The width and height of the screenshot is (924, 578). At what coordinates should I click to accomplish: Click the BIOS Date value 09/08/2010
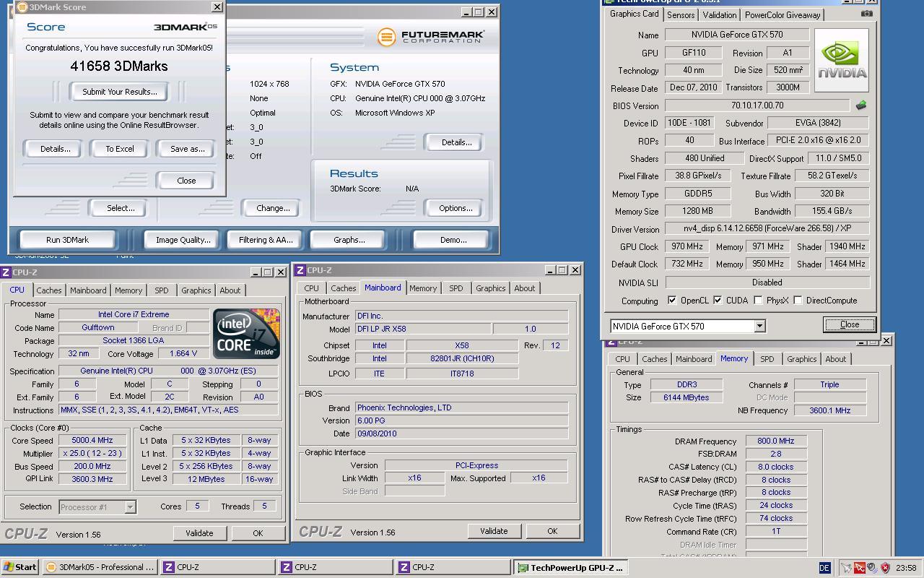pos(461,433)
